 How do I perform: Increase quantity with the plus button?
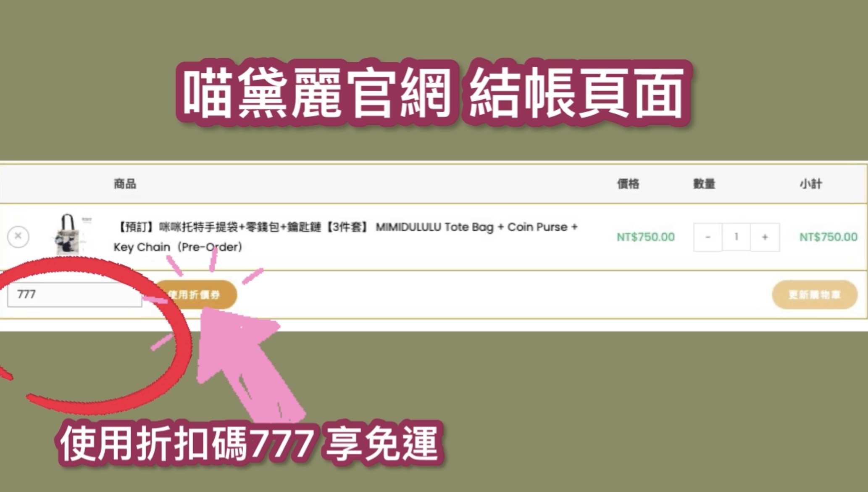click(765, 237)
